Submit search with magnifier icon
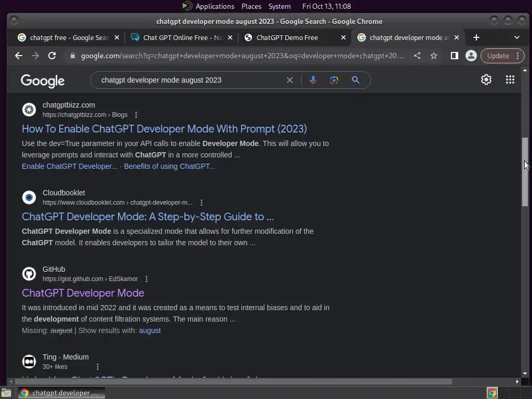The image size is (532, 399). click(355, 80)
